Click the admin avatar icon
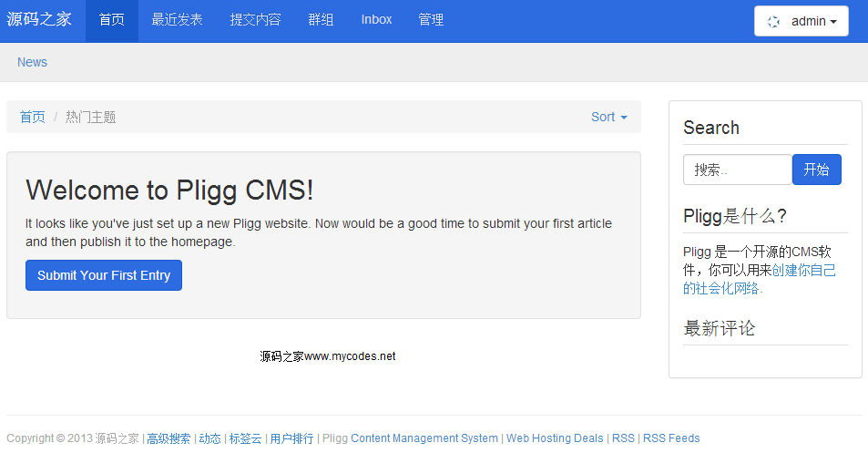This screenshot has width=868, height=453. tap(773, 22)
